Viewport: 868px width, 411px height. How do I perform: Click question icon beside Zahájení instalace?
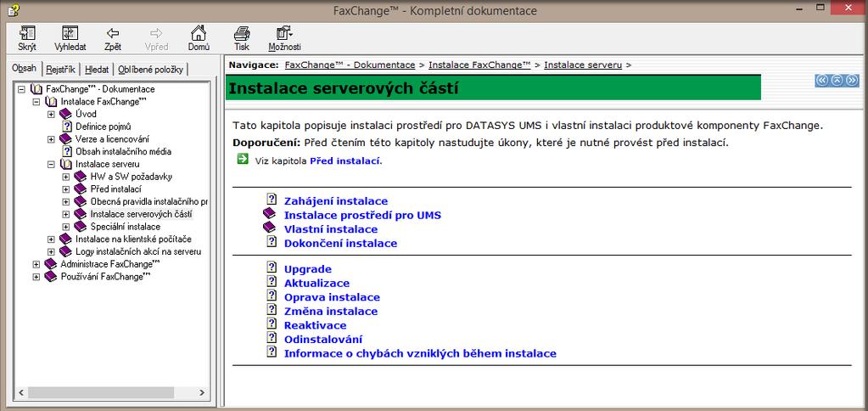click(x=272, y=199)
